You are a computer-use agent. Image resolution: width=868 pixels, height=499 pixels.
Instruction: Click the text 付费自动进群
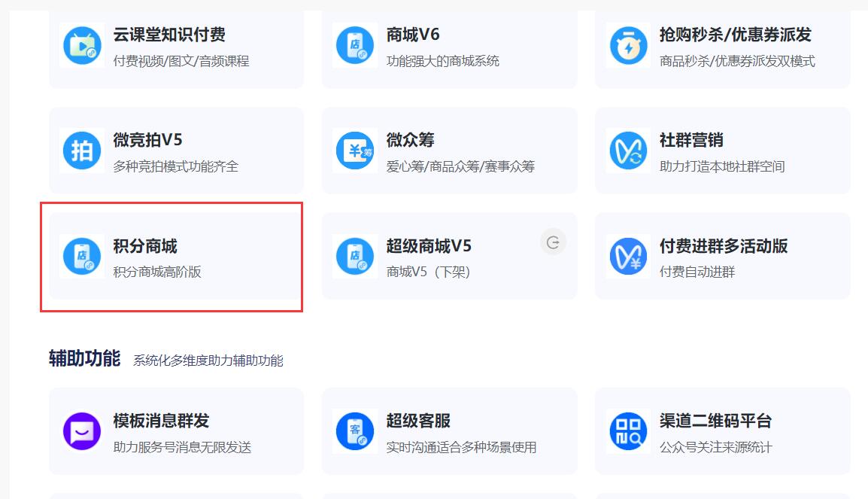(x=697, y=272)
